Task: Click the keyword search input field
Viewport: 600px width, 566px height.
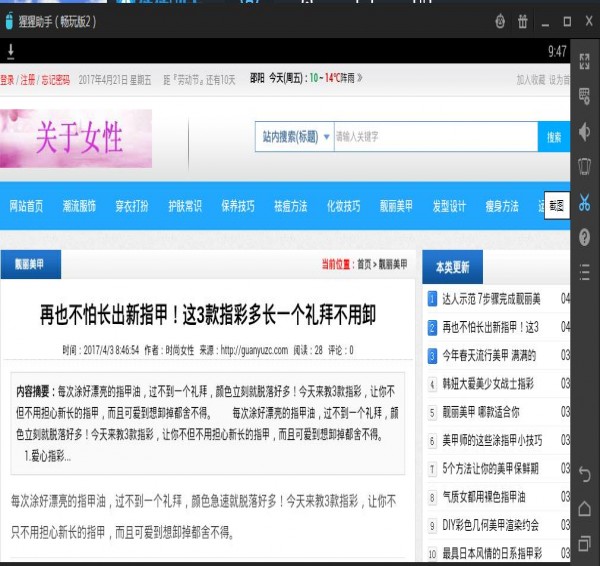Action: point(436,137)
